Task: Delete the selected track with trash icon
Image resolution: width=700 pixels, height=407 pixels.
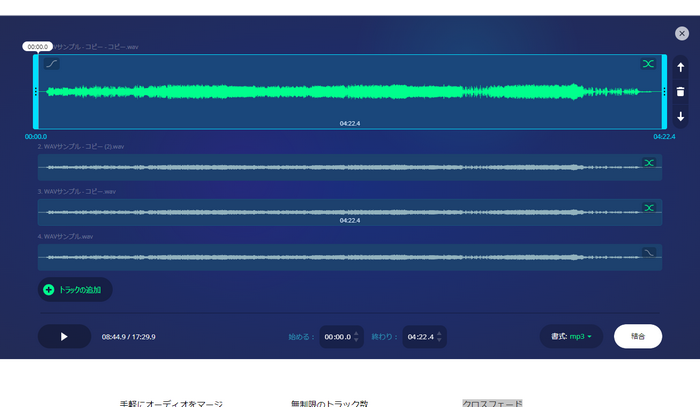Action: coord(680,92)
